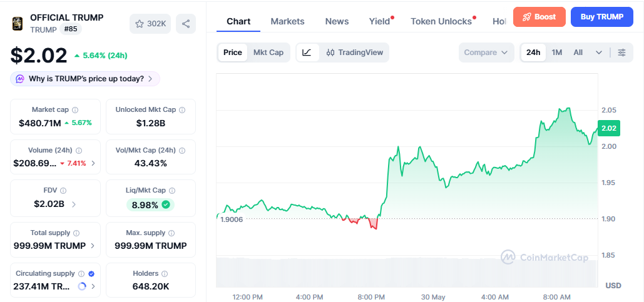Click the 30 May date axis label
The width and height of the screenshot is (644, 302).
tap(432, 297)
